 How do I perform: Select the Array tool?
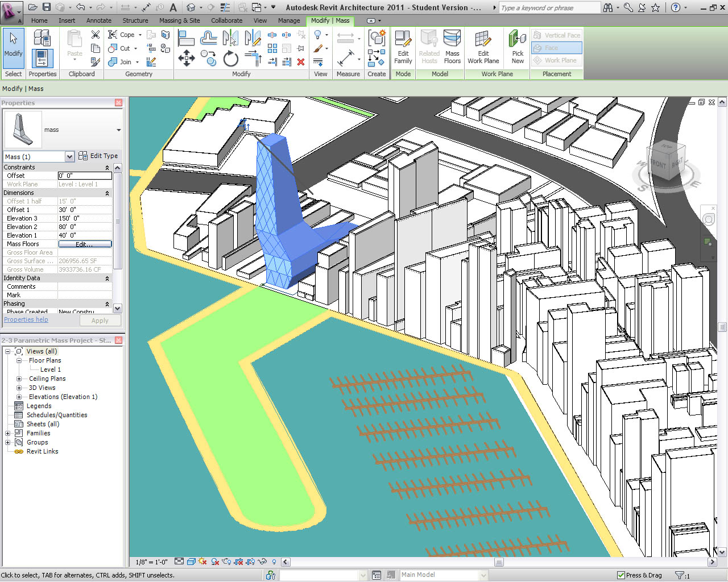click(272, 48)
